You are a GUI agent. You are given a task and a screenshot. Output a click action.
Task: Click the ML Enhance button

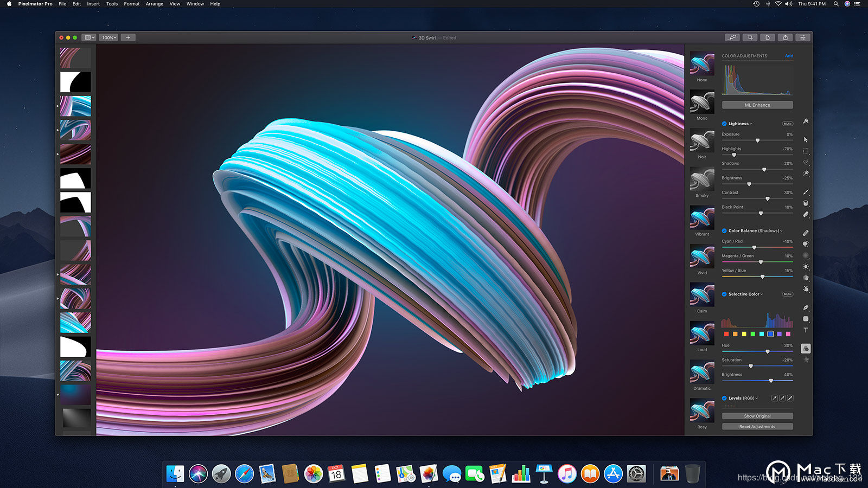757,105
